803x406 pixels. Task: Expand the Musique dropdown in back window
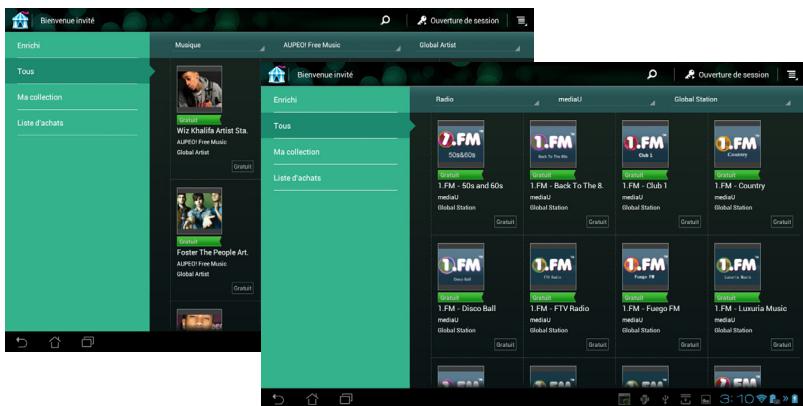(219, 45)
